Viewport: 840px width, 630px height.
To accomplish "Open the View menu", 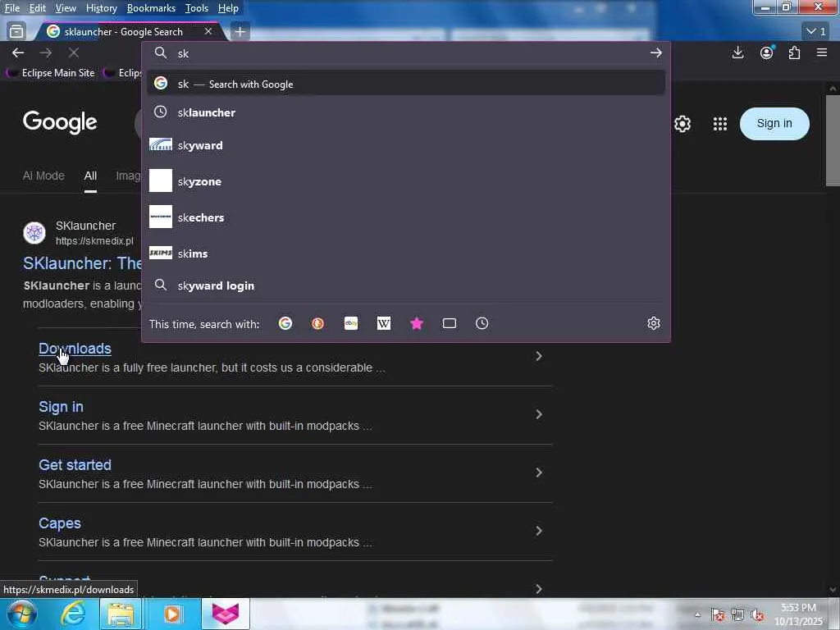I will 66,8.
